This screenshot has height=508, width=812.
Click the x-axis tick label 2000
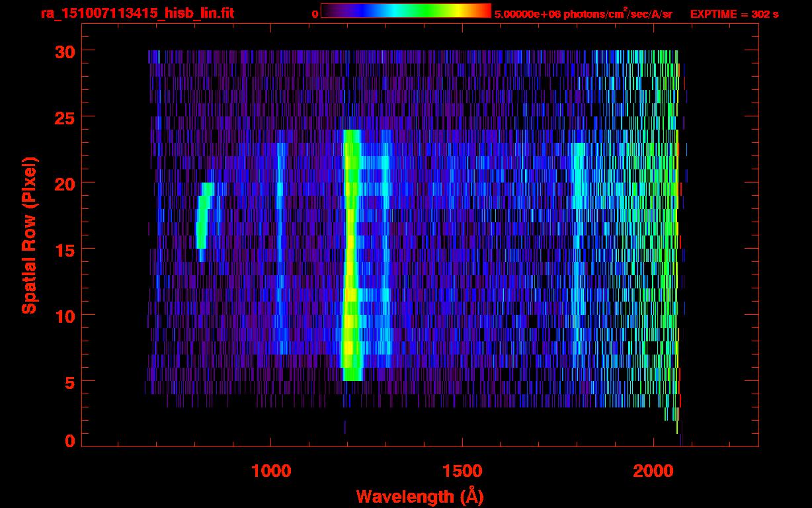[x=652, y=470]
